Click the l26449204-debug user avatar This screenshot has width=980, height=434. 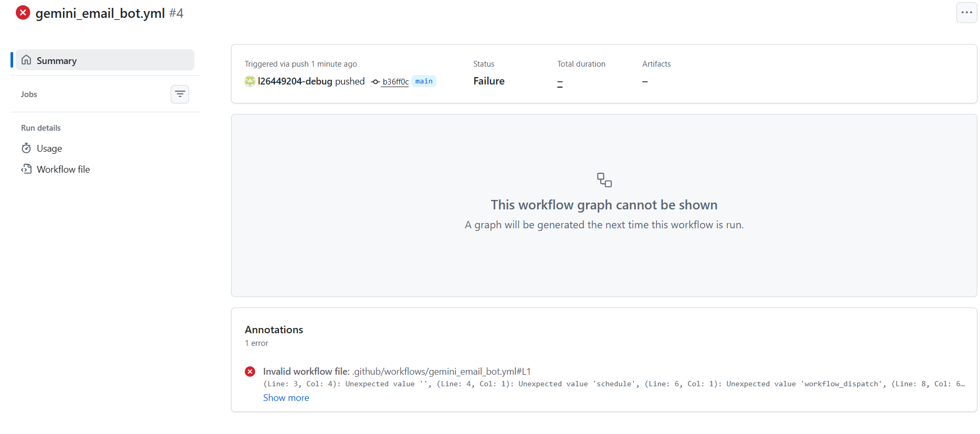point(250,81)
